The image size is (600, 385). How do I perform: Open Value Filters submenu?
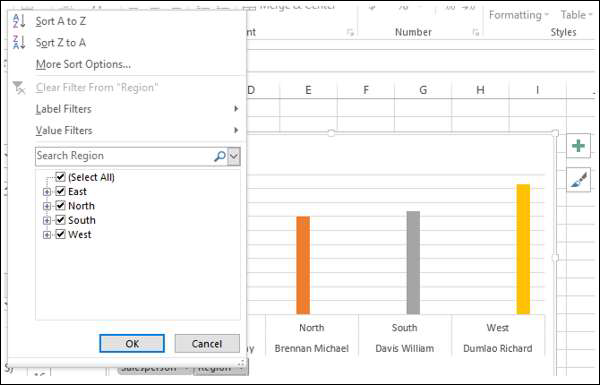click(137, 131)
